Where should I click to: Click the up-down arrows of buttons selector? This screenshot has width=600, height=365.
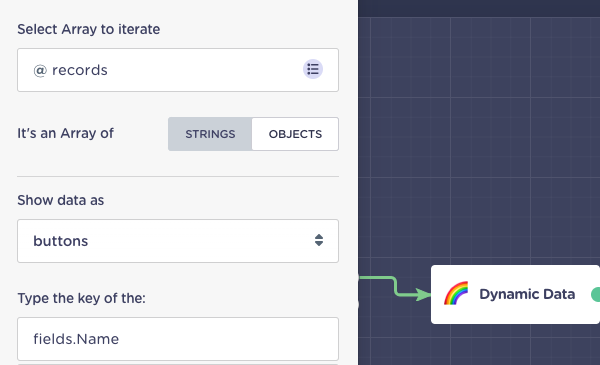pos(319,240)
